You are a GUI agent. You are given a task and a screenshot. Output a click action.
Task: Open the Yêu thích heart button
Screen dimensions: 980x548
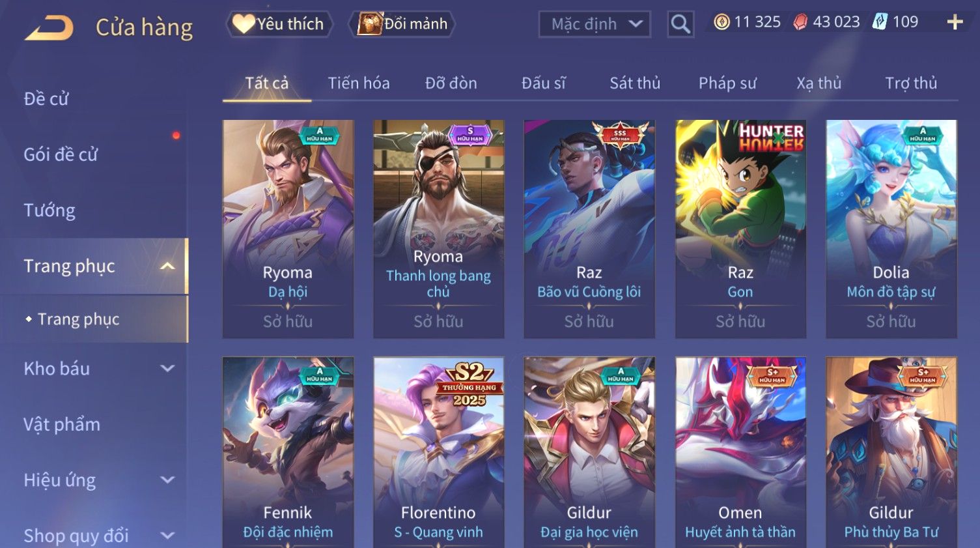point(279,24)
